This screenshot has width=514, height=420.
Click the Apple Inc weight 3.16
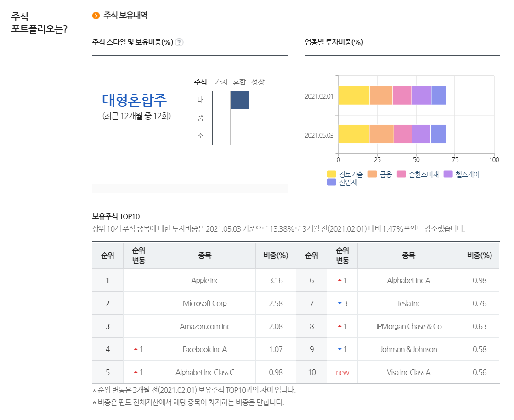[276, 280]
